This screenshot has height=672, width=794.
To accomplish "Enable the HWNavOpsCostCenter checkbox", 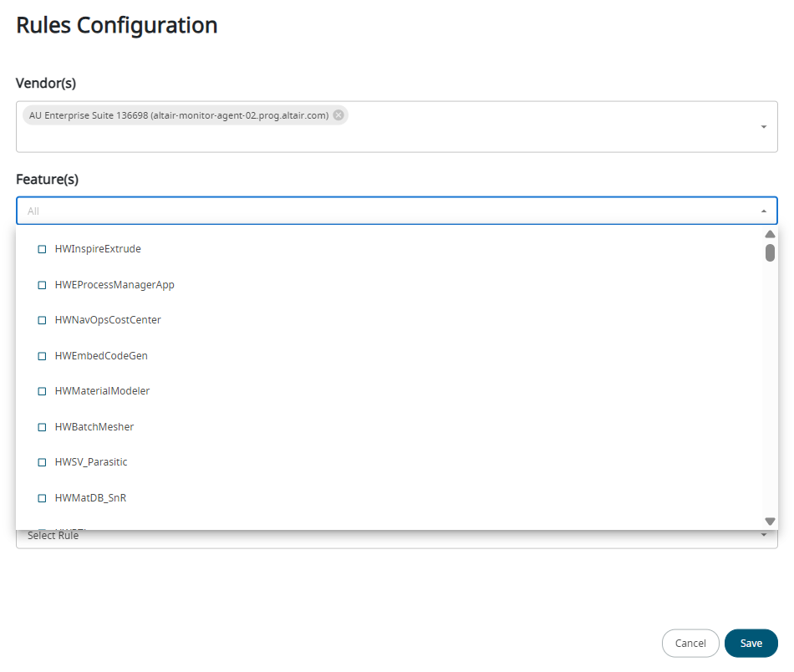I will point(42,320).
